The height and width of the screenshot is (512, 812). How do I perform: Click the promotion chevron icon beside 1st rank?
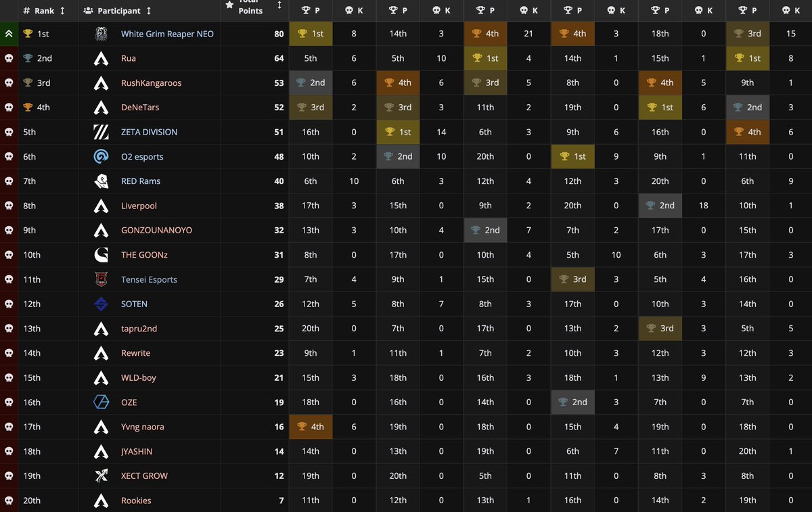click(8, 34)
